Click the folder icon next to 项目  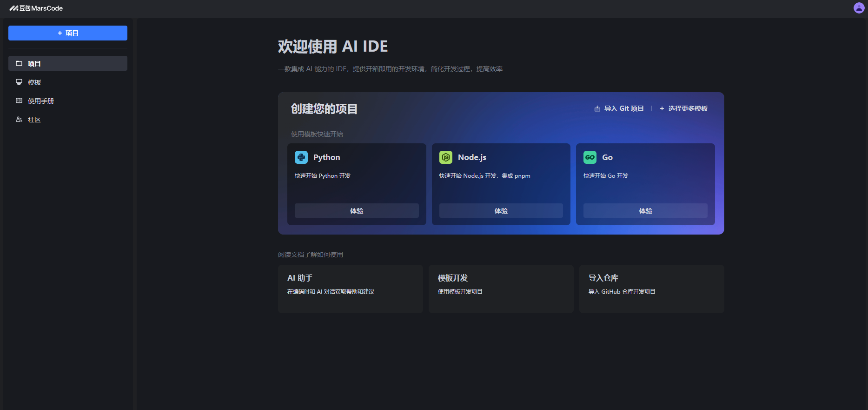(19, 63)
